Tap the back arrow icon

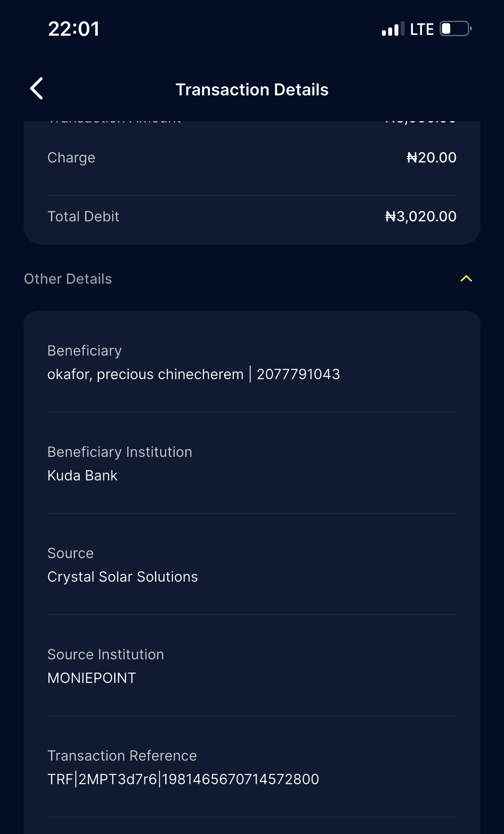tap(37, 89)
